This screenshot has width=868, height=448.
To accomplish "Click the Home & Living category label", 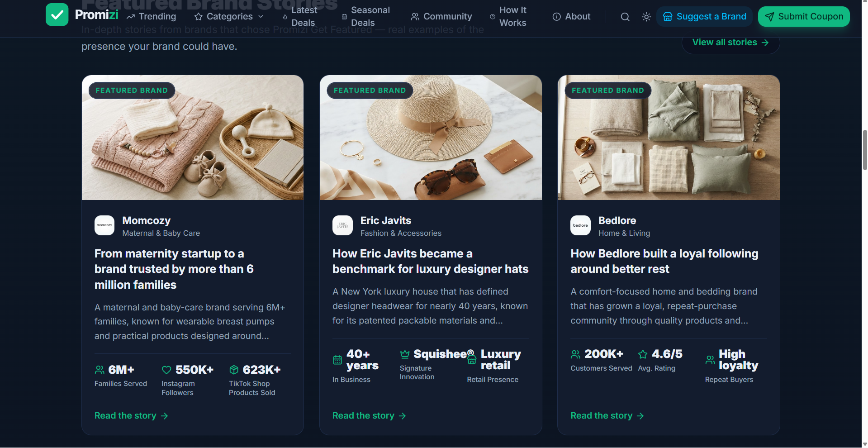I will point(624,233).
